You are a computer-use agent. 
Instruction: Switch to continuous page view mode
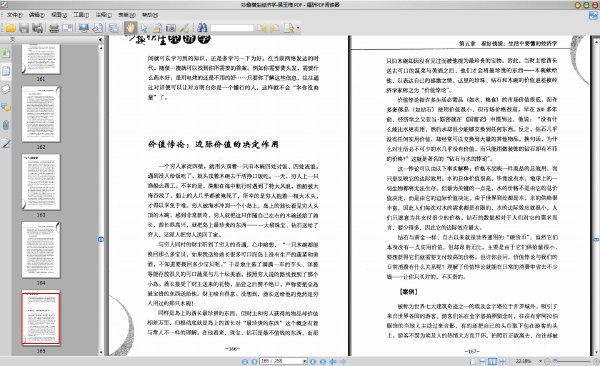point(483,361)
